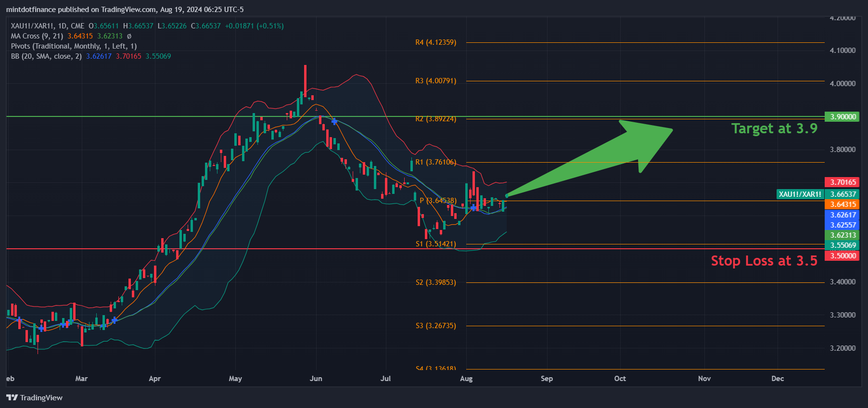Click the May label on time axis
The width and height of the screenshot is (868, 408).
[x=235, y=379]
